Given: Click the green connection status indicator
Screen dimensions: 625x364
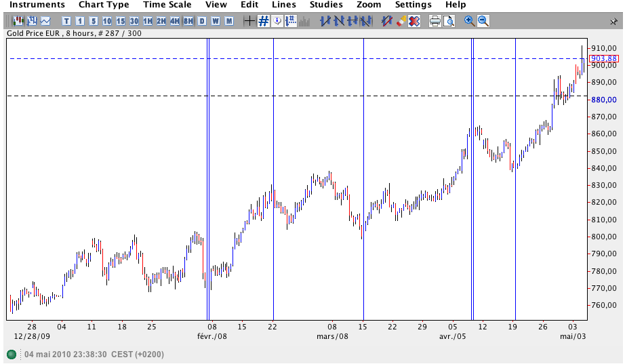Looking at the screenshot, I should click(12, 355).
